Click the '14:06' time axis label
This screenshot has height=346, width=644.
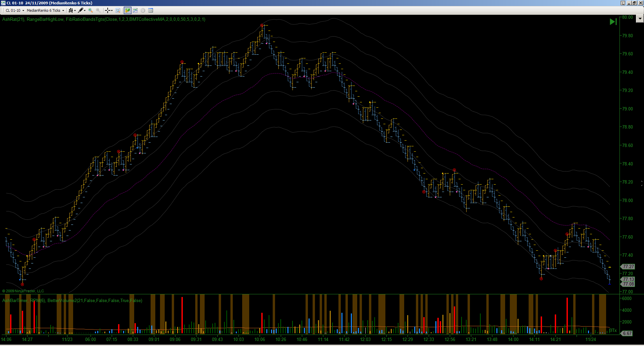6,339
